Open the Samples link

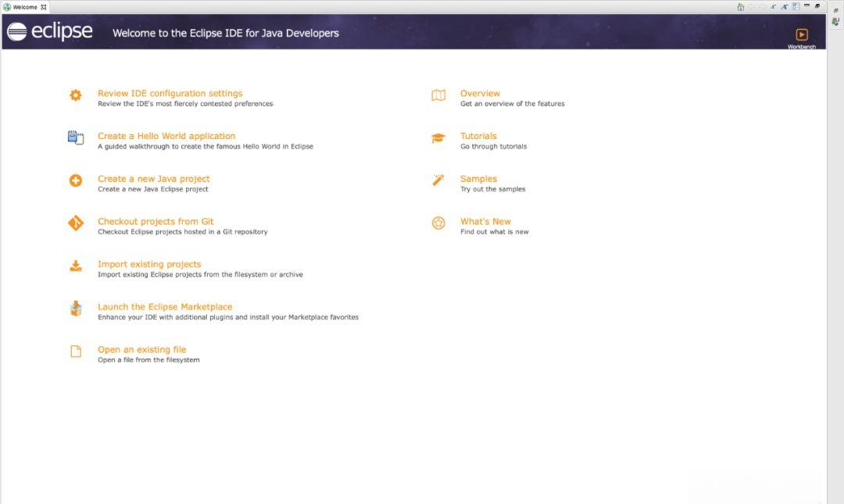click(478, 179)
